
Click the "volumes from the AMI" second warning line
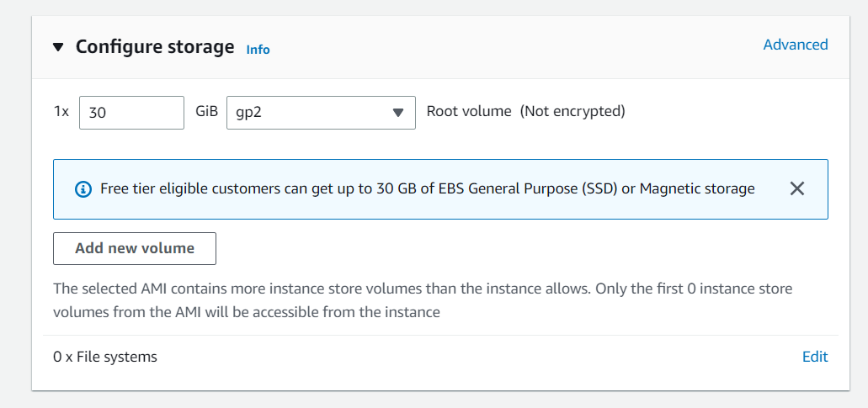pos(246,312)
